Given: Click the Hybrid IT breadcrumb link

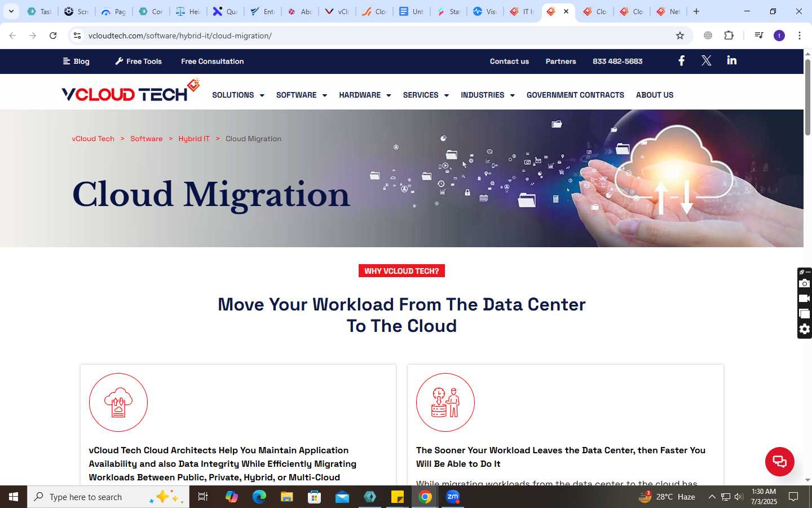Looking at the screenshot, I should pyautogui.click(x=194, y=138).
